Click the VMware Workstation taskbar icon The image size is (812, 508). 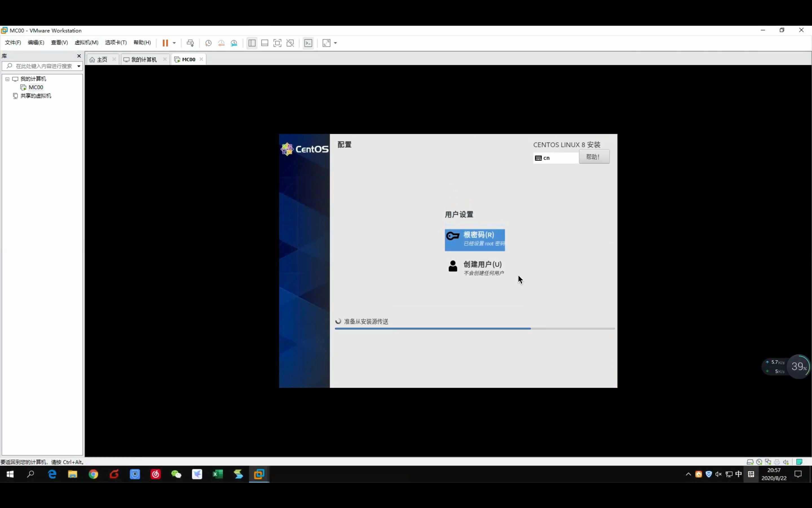click(x=259, y=474)
